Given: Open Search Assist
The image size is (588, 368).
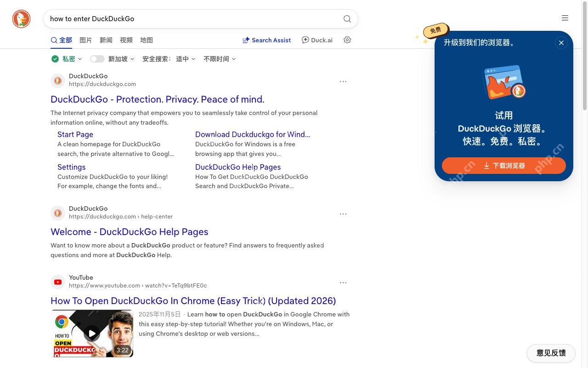Looking at the screenshot, I should 266,40.
